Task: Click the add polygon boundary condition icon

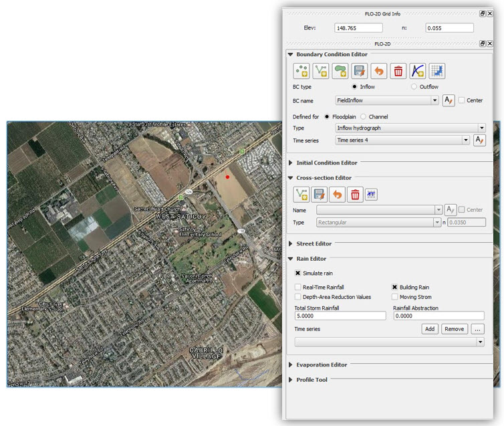Action: coord(340,71)
